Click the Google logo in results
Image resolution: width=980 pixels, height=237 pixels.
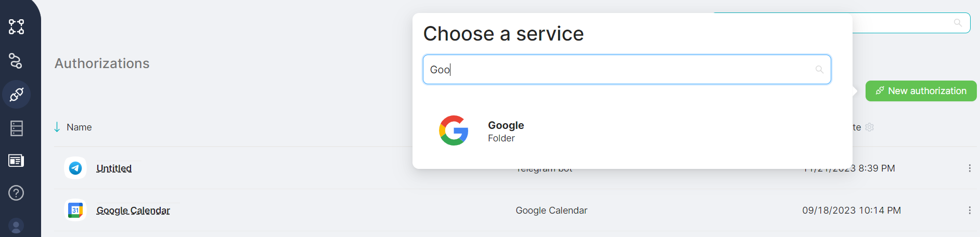coord(454,130)
